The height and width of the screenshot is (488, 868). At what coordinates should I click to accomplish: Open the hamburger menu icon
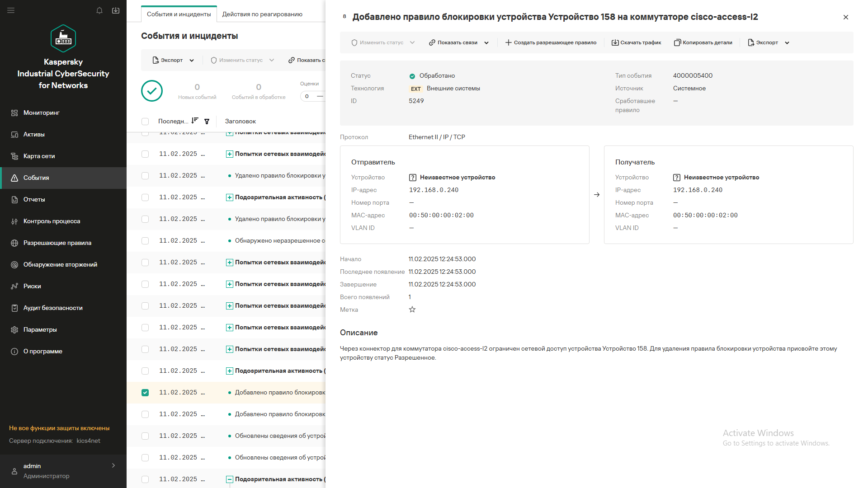[x=11, y=10]
